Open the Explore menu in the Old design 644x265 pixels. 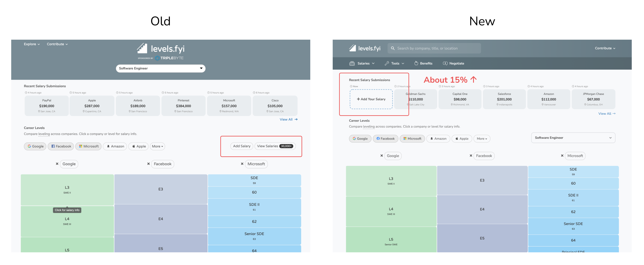(32, 44)
